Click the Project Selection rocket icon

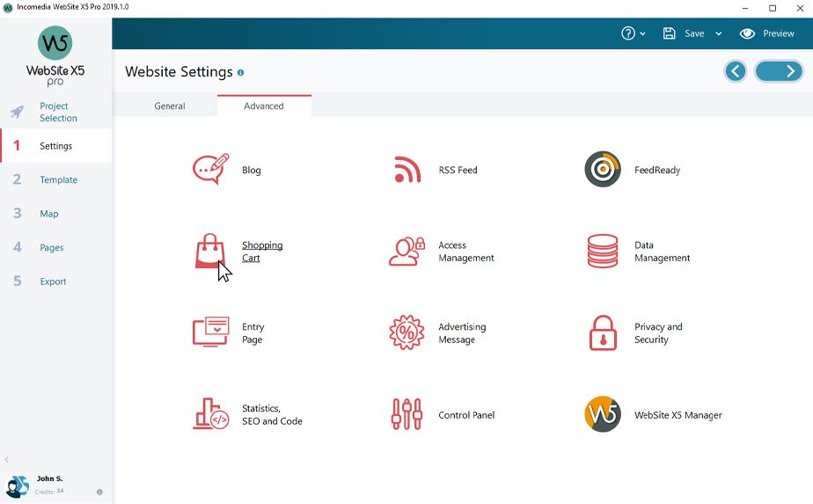[x=17, y=112]
